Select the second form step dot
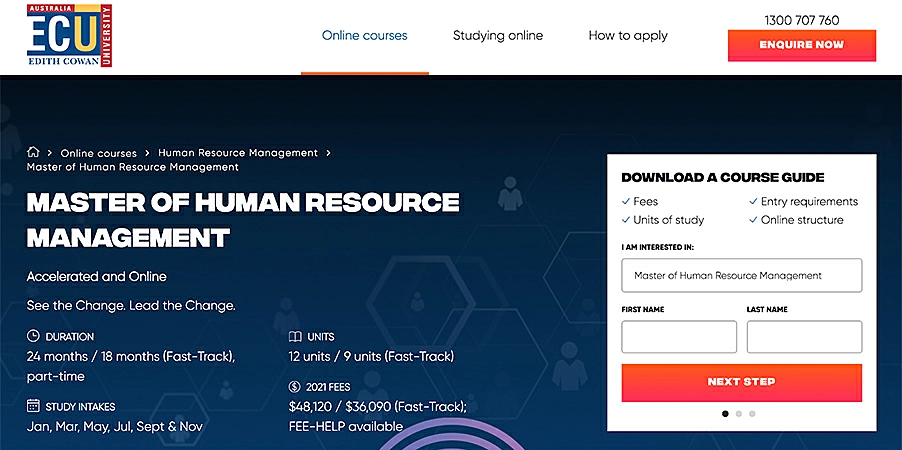The height and width of the screenshot is (450, 902). pyautogui.click(x=739, y=413)
